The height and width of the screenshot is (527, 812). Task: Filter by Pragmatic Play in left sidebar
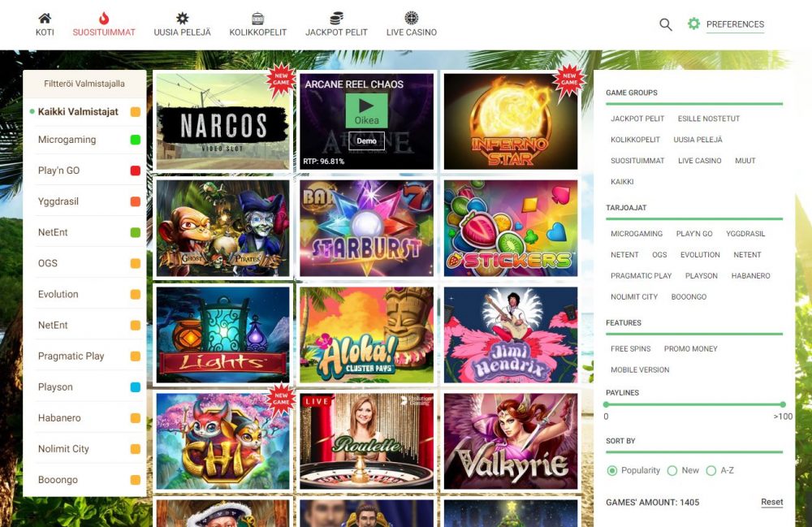[85, 356]
